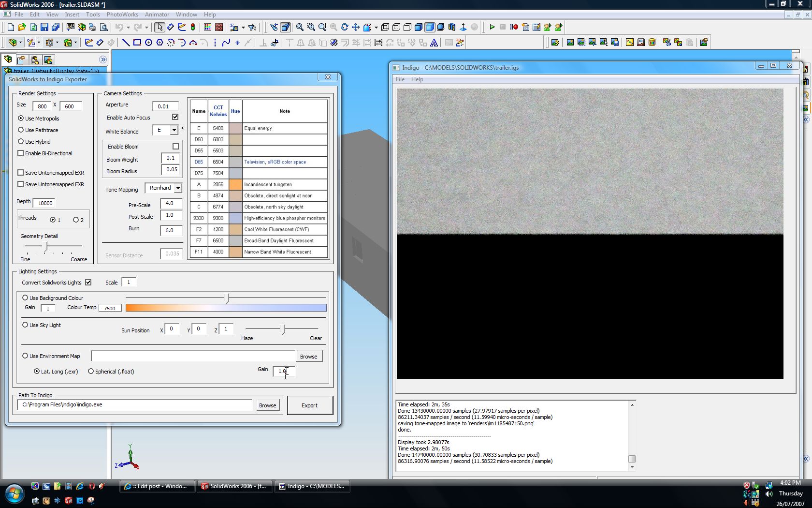The image size is (812, 508).
Task: Open the View Orientation dropdown arrow
Action: coord(376,28)
